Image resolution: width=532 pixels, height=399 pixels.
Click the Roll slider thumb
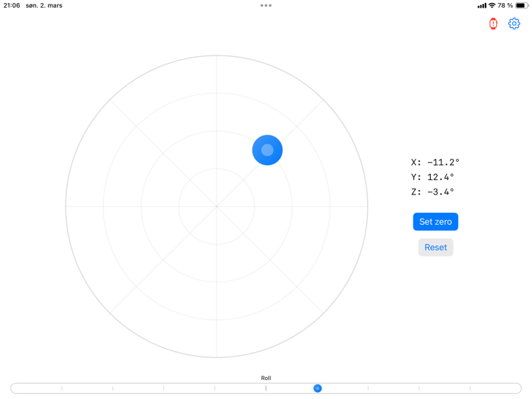click(x=318, y=388)
